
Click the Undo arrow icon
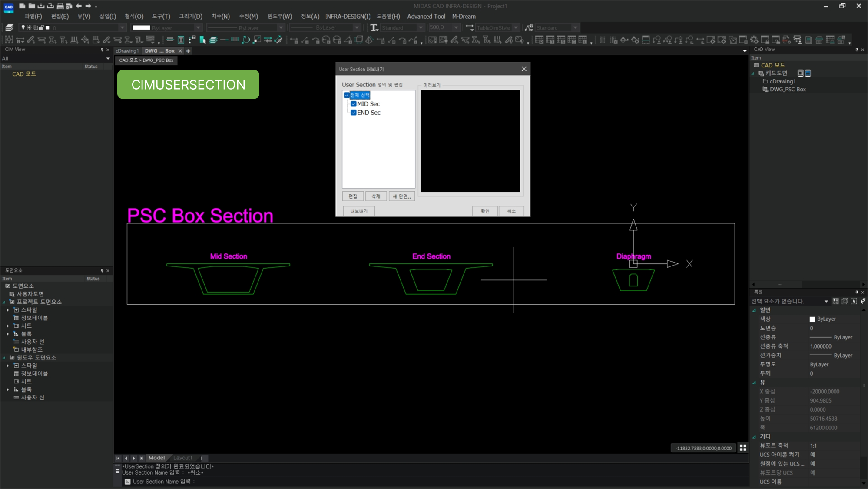[79, 6]
